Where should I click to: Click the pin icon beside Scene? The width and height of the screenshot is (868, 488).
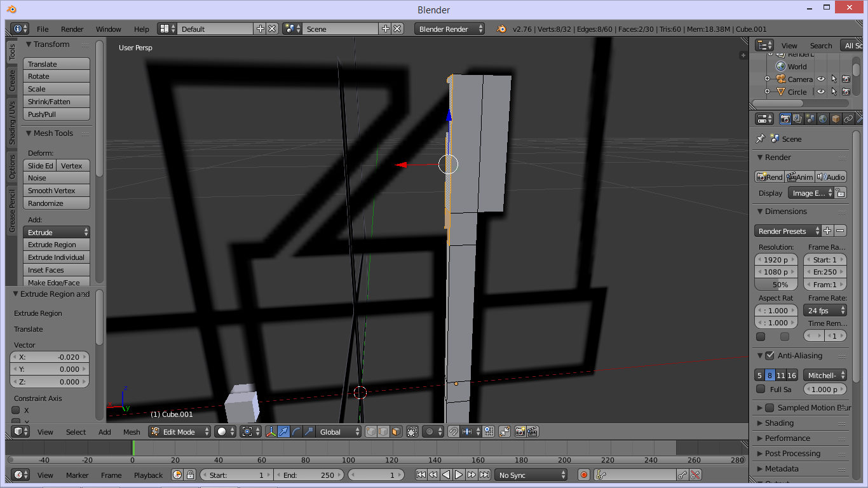click(761, 139)
